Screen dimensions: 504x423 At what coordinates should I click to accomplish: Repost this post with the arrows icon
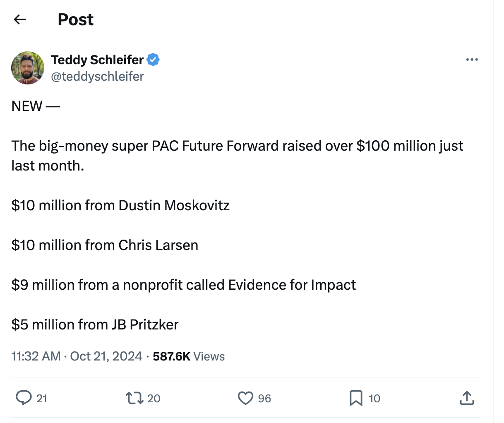[x=134, y=398]
